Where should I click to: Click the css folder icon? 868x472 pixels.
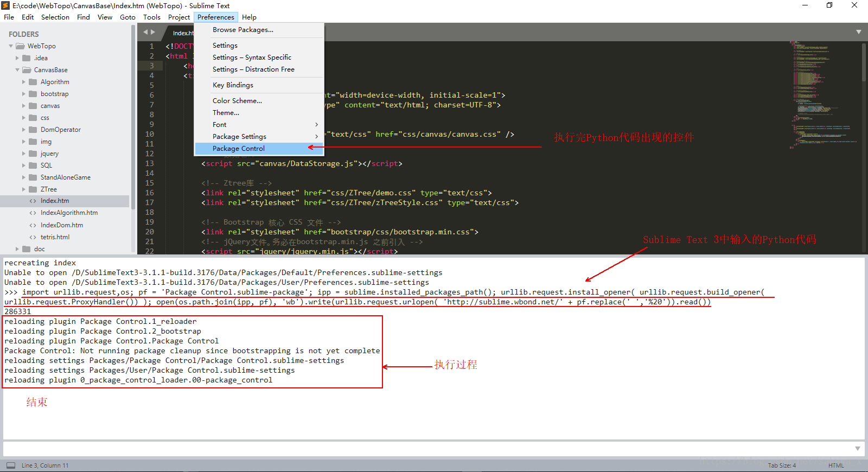33,118
